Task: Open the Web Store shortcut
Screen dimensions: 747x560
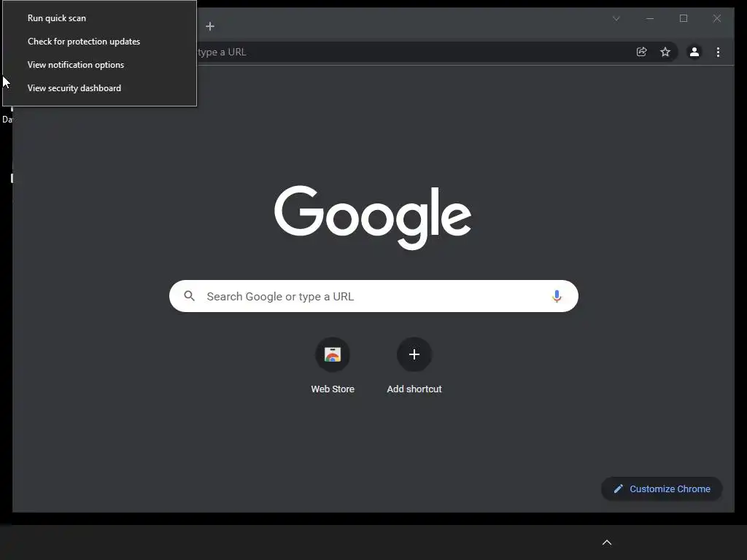Action: pos(333,366)
